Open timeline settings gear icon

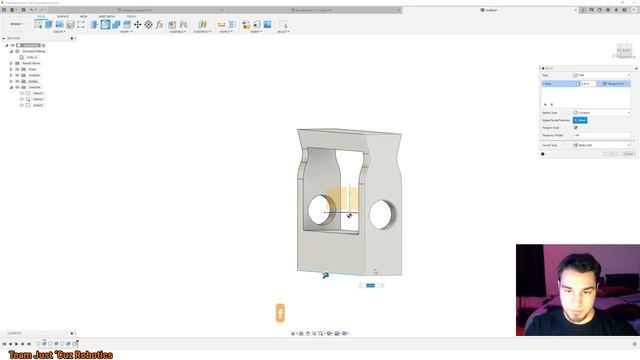[x=635, y=344]
